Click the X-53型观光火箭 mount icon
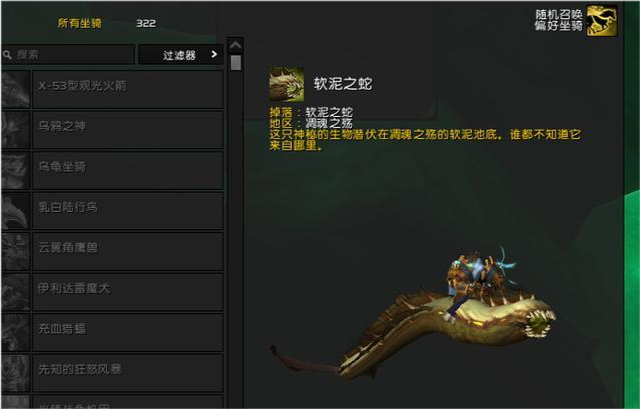Screen dimensions: 640x409 15,89
